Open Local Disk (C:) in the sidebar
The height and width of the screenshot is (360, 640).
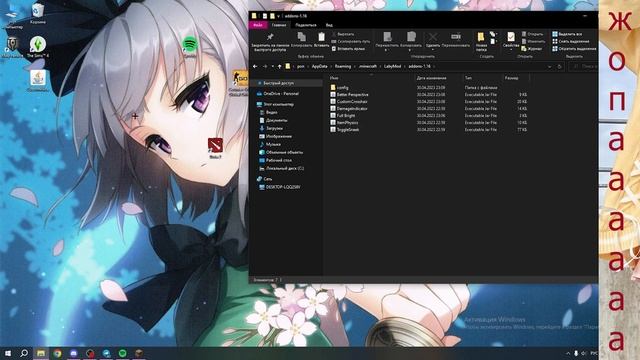[x=281, y=168]
